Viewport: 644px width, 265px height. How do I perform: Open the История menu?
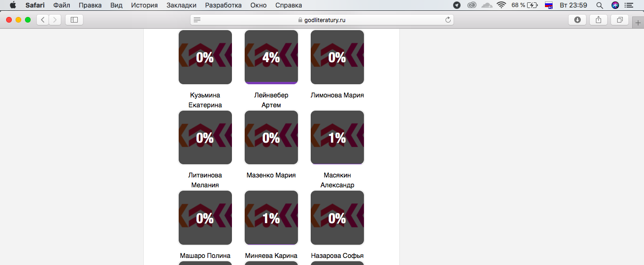coord(144,5)
